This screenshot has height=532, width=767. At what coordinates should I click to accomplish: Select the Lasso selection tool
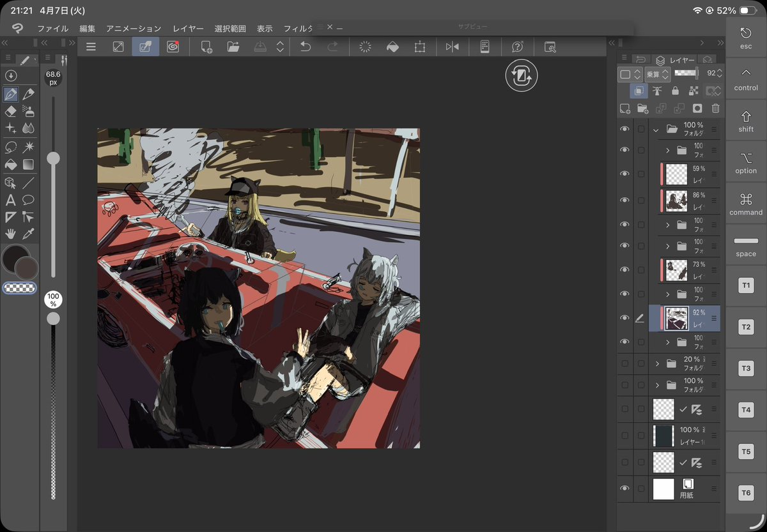[x=10, y=148]
